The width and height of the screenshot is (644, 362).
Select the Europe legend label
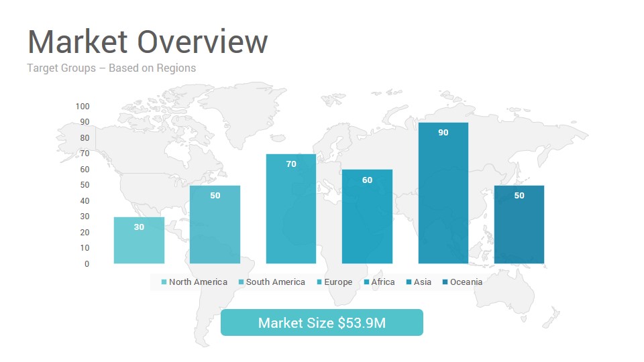click(338, 282)
